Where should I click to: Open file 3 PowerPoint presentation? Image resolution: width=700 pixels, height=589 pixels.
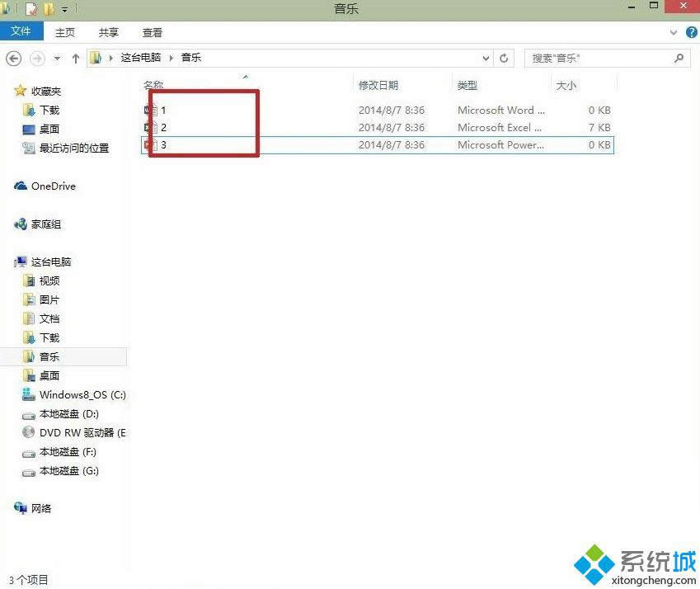click(162, 144)
